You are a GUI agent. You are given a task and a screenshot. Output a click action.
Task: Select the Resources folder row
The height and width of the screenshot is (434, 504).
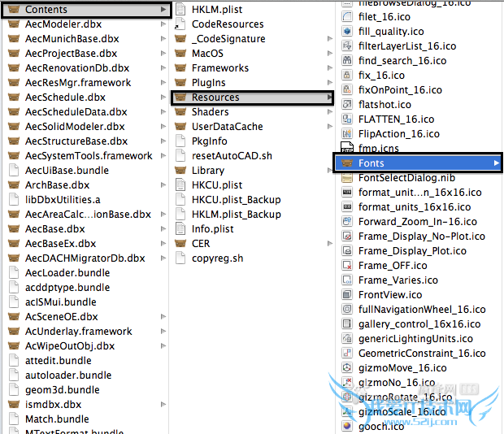253,98
